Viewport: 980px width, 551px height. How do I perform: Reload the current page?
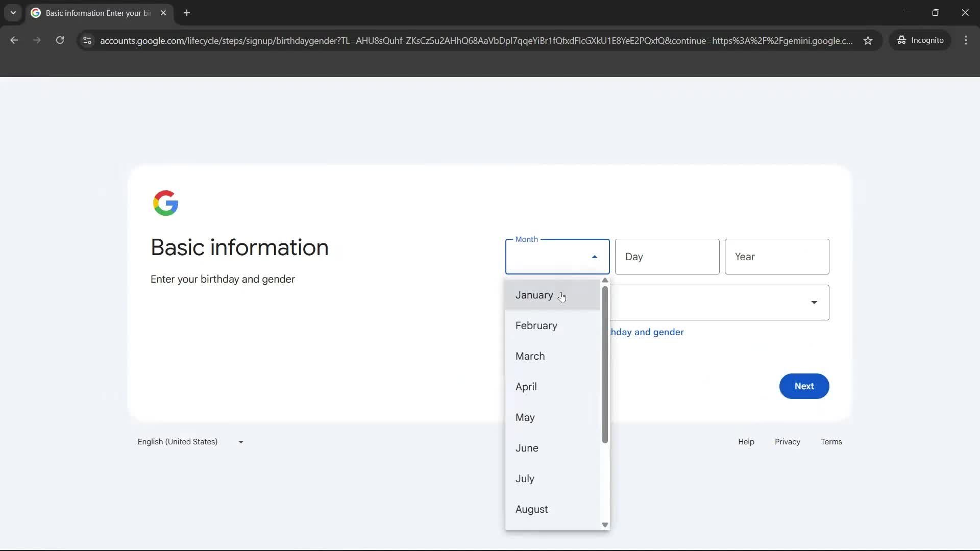tap(60, 40)
